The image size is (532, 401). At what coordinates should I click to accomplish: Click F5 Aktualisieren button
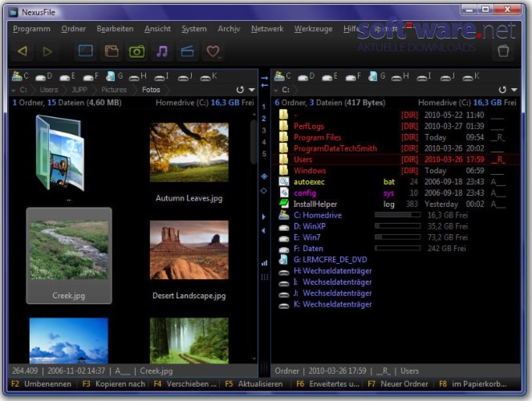point(254,384)
